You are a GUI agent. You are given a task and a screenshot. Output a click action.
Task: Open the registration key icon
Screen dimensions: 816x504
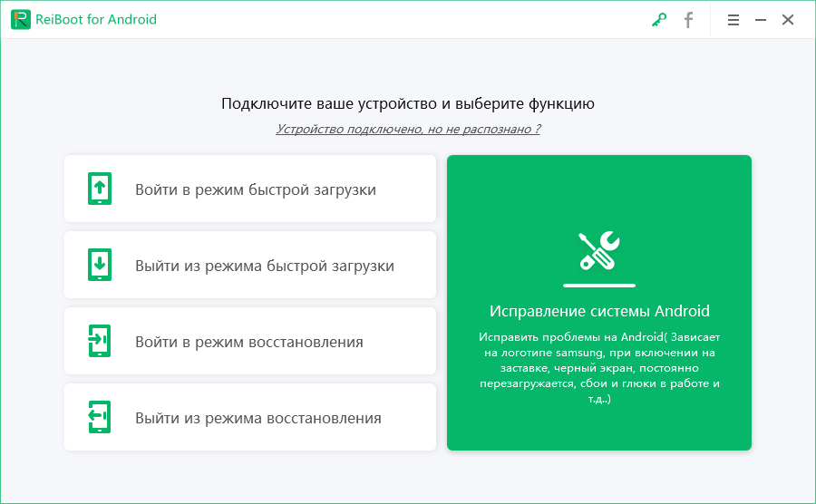point(659,20)
